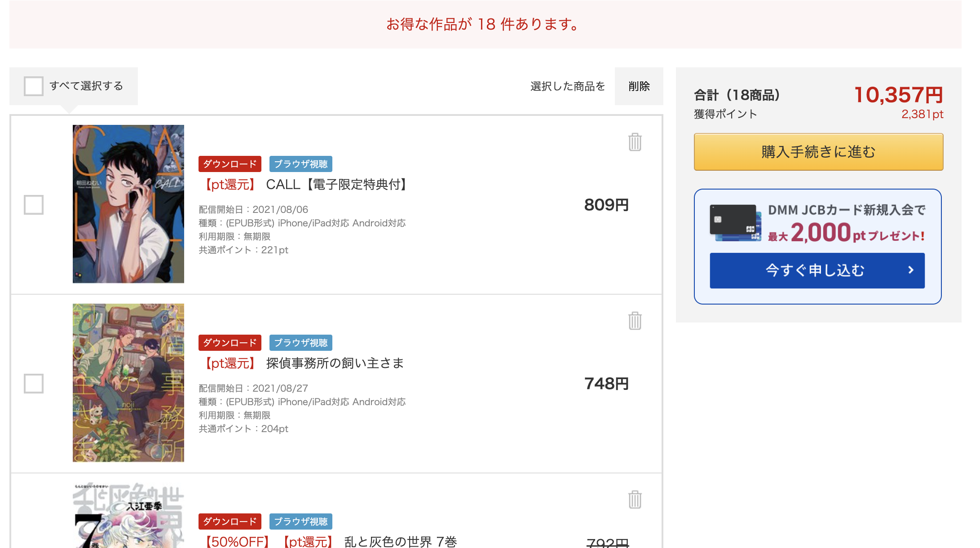980x548 pixels.
Task: Click the DMM JCBカード新規入会で banner text
Action: pyautogui.click(x=847, y=210)
